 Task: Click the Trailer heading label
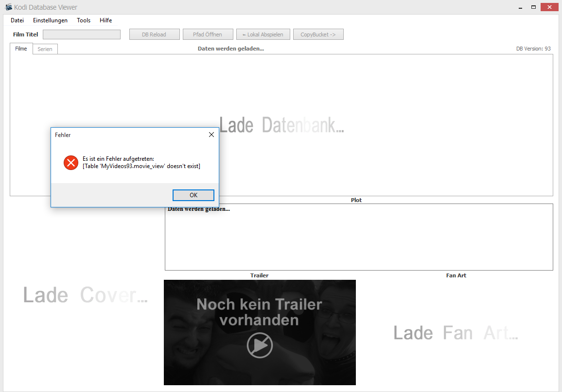coord(259,275)
